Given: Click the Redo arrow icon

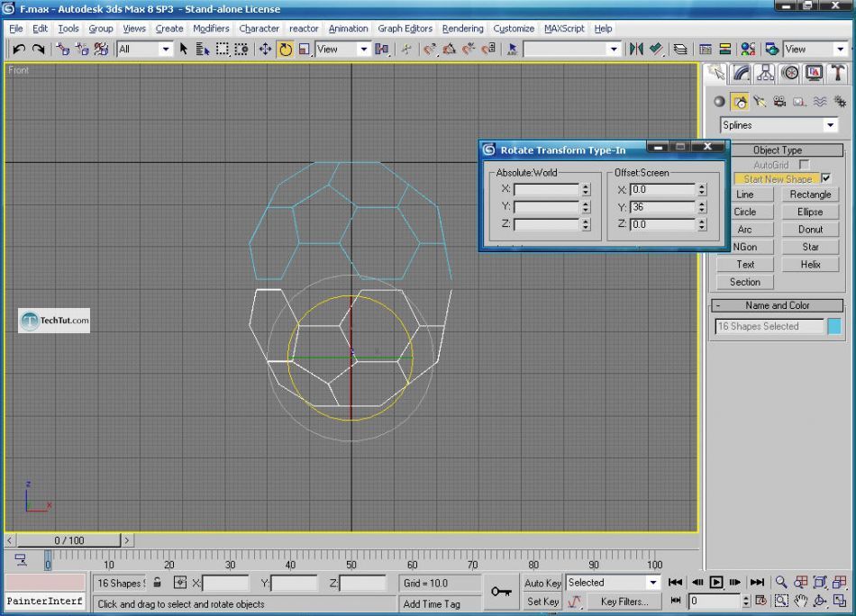Looking at the screenshot, I should 38,50.
